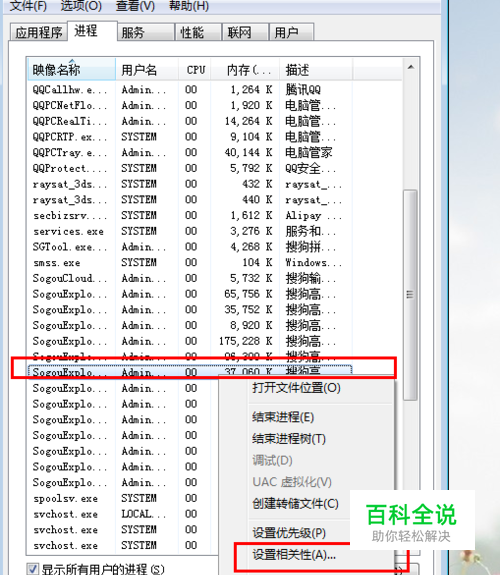
Task: Open the 查看(V) menu
Action: click(135, 6)
